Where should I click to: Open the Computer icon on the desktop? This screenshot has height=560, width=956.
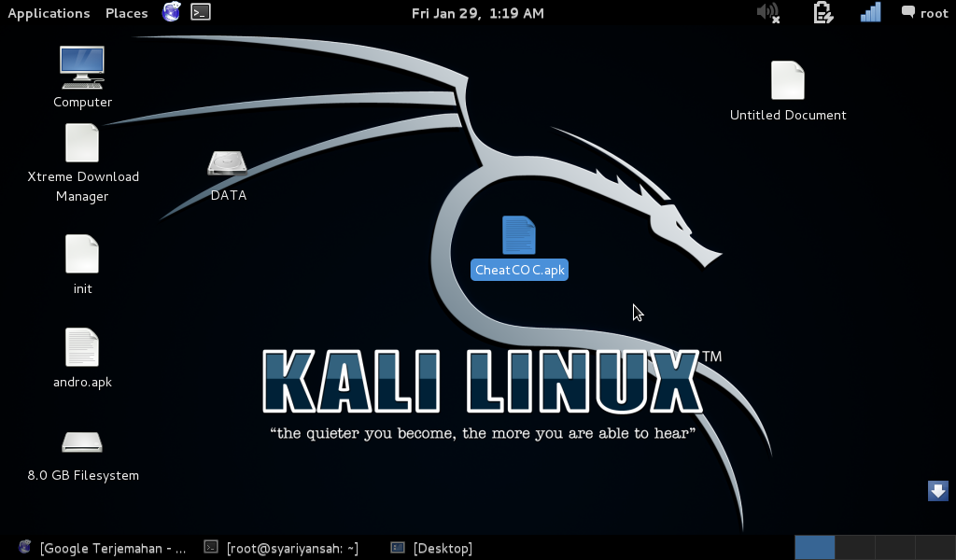pyautogui.click(x=82, y=67)
